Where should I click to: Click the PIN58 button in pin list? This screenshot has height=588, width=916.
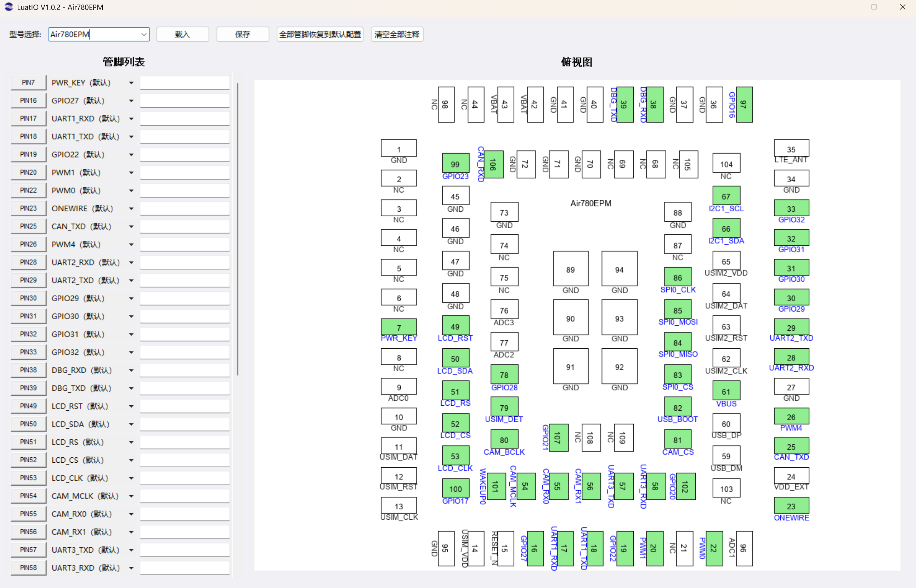[28, 568]
